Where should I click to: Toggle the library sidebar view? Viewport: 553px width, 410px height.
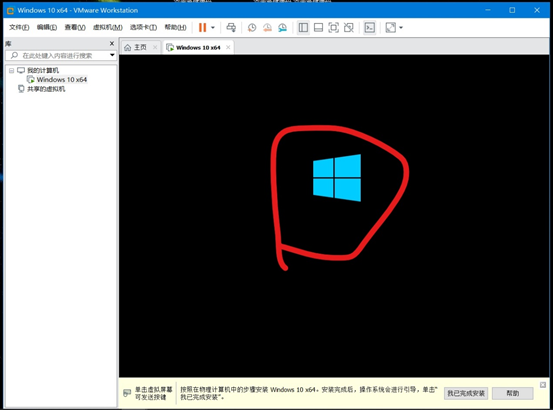pyautogui.click(x=303, y=27)
